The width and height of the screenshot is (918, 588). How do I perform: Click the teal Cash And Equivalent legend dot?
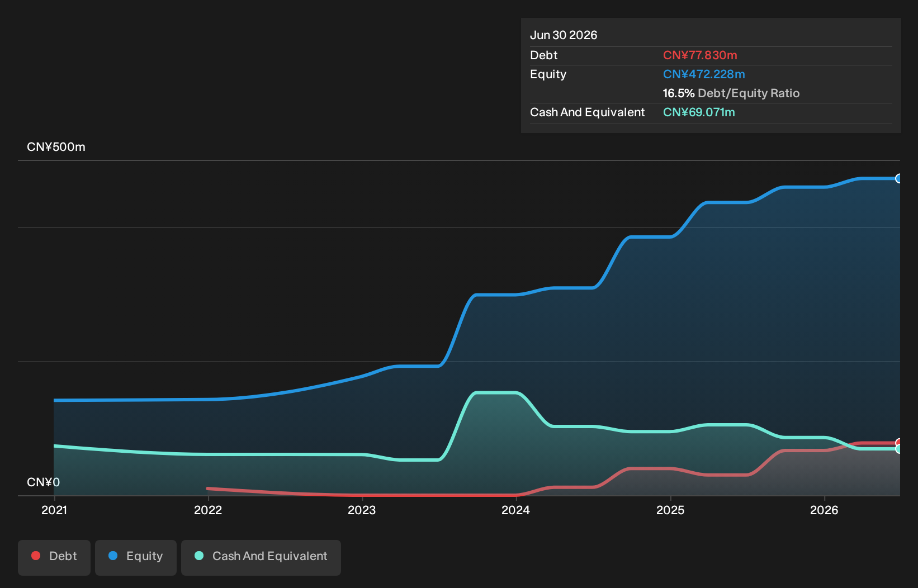[x=199, y=556]
